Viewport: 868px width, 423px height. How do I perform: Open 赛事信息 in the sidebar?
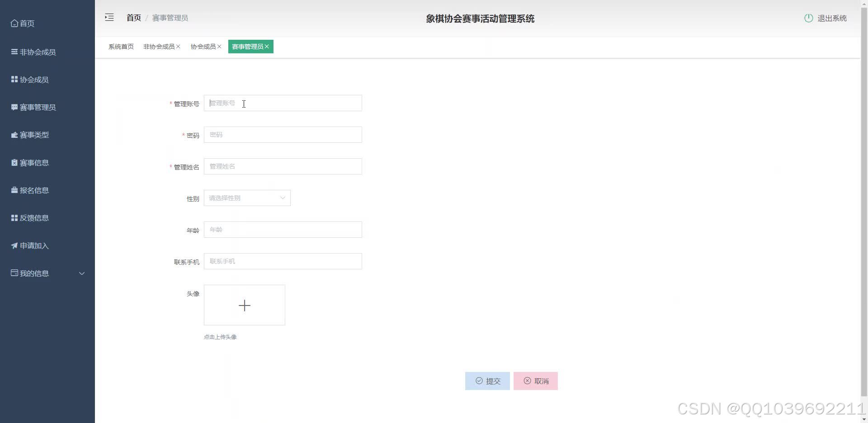[47, 163]
